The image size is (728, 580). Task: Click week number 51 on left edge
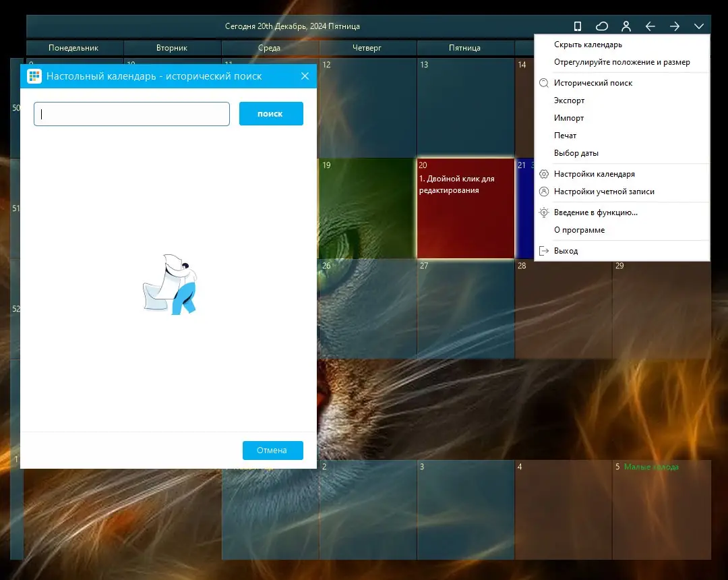(16, 208)
